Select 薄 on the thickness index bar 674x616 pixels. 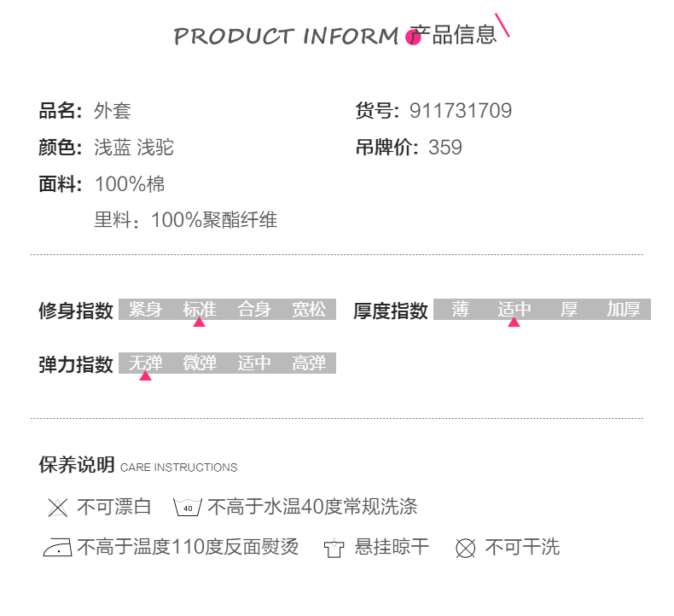coord(461,309)
